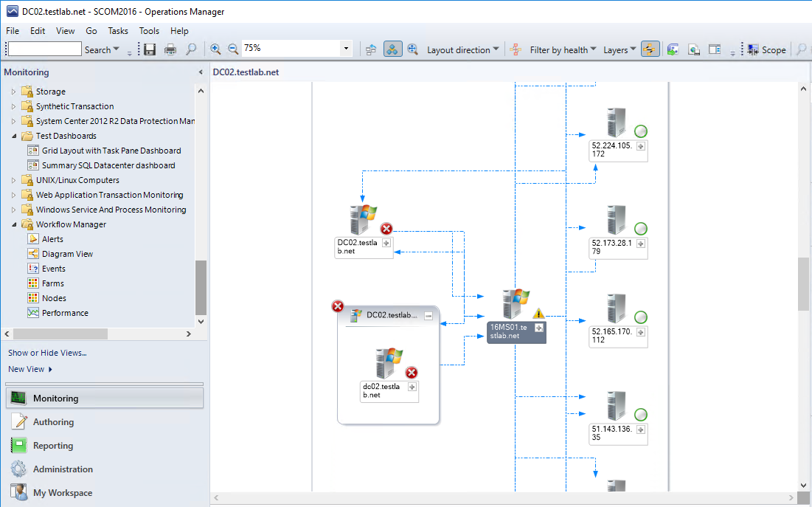The image size is (812, 507).
Task: Click the Zoom Out magnifier icon
Action: click(x=233, y=49)
